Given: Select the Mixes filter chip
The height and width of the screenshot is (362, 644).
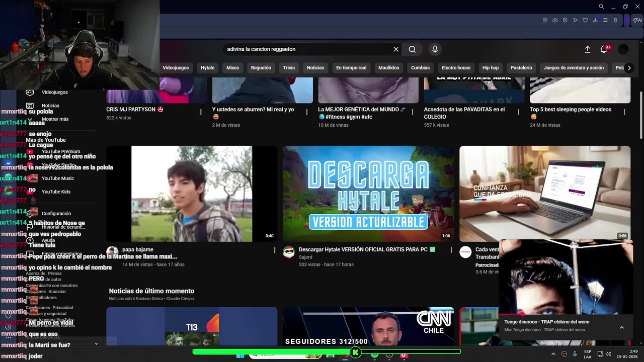Looking at the screenshot, I should [232, 68].
